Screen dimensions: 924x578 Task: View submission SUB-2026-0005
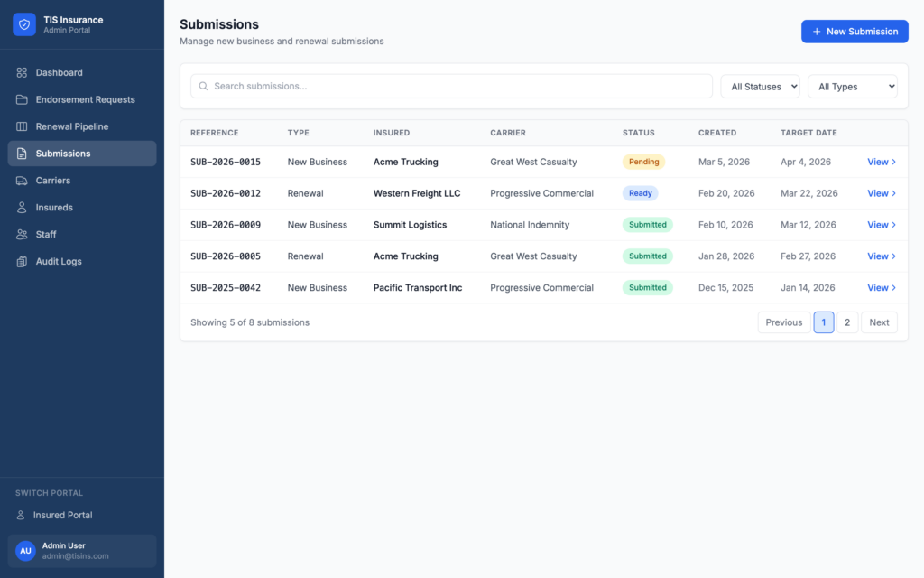(x=882, y=256)
